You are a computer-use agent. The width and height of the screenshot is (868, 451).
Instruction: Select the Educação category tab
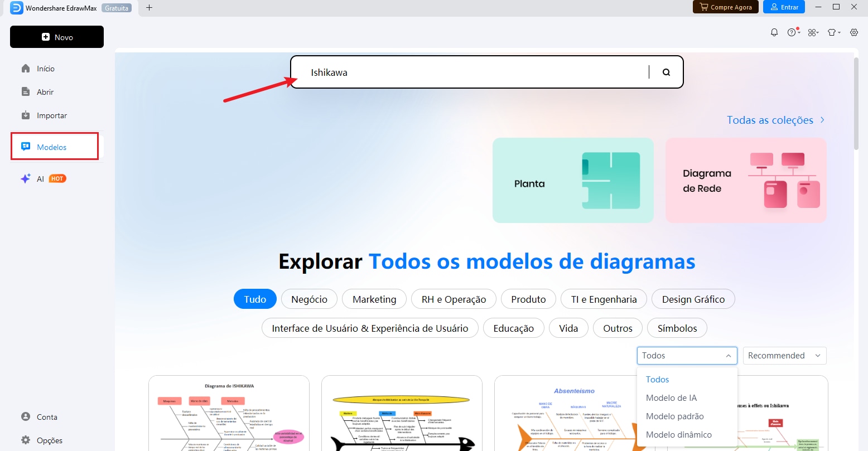(x=513, y=328)
